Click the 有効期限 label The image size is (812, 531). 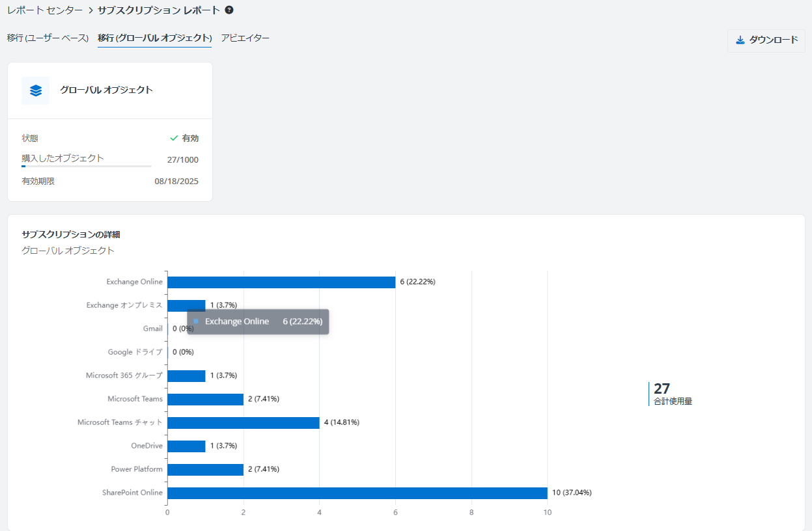click(38, 182)
